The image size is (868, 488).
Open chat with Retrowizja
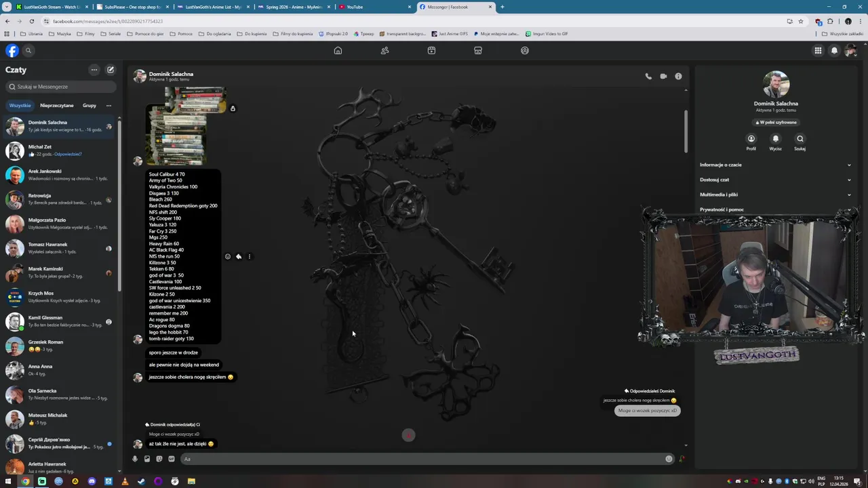click(x=60, y=199)
